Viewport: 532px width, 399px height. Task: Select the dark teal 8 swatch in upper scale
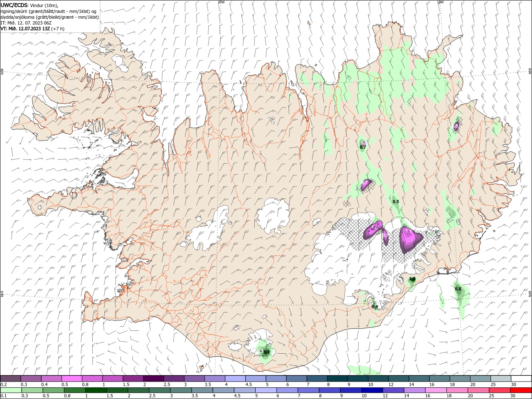coord(337,378)
